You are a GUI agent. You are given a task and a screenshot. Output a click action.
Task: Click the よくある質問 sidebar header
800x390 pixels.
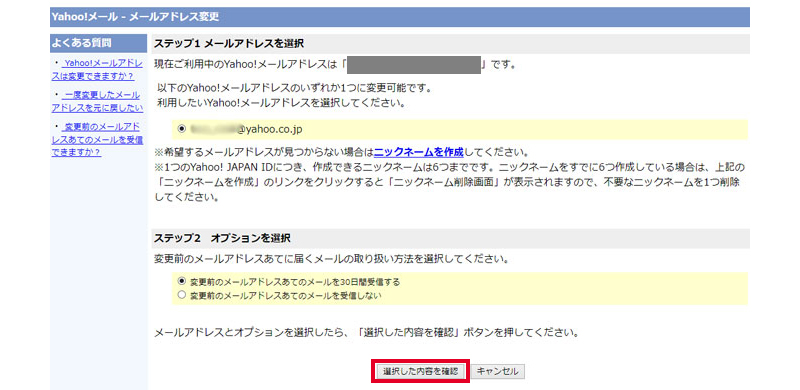point(98,43)
